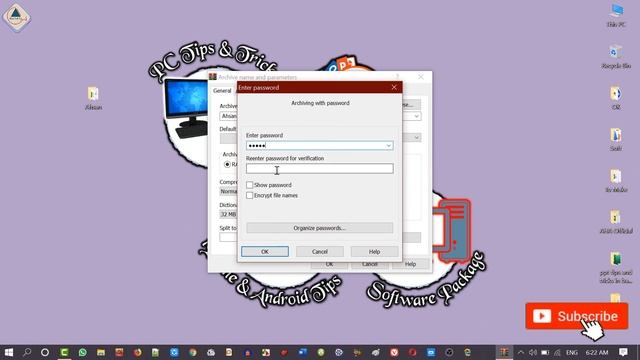
Task: Switch to the General tab in the Archive dialog
Action: click(222, 91)
